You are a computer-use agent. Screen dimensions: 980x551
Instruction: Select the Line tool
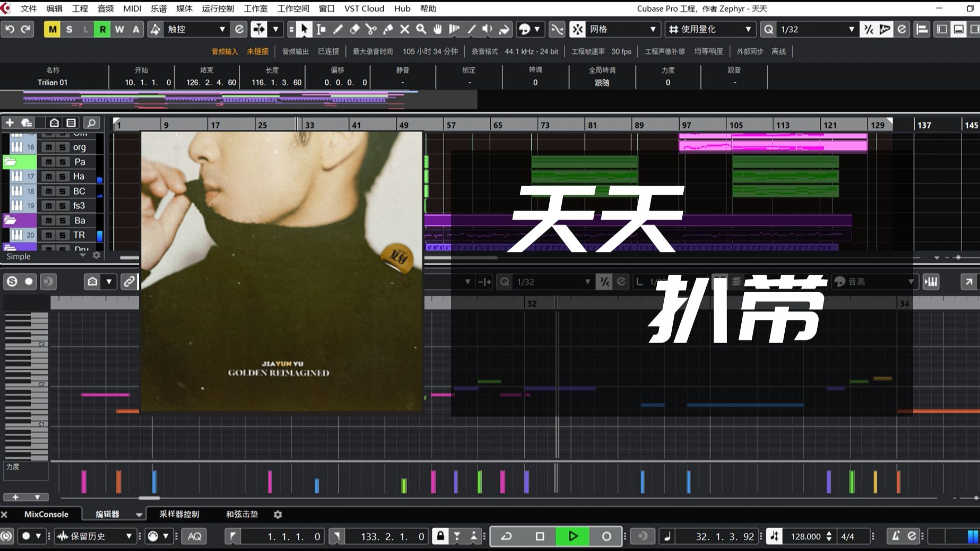pos(471,29)
